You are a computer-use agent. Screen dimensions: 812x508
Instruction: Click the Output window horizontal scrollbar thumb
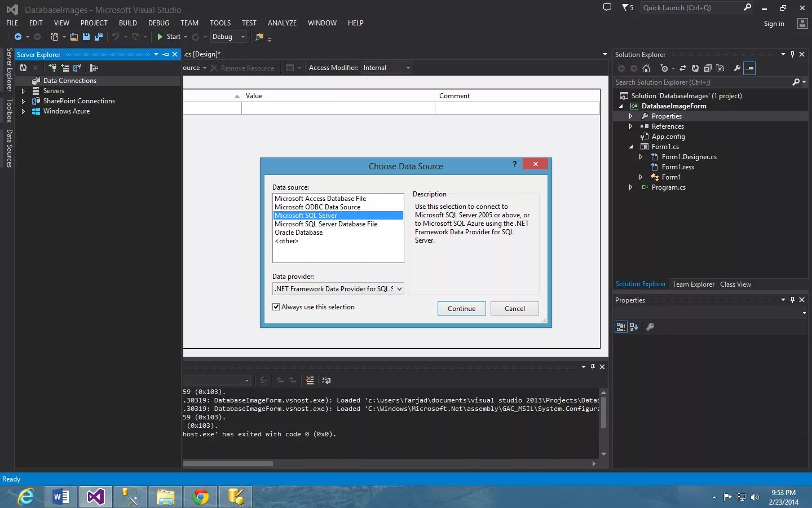pyautogui.click(x=228, y=463)
